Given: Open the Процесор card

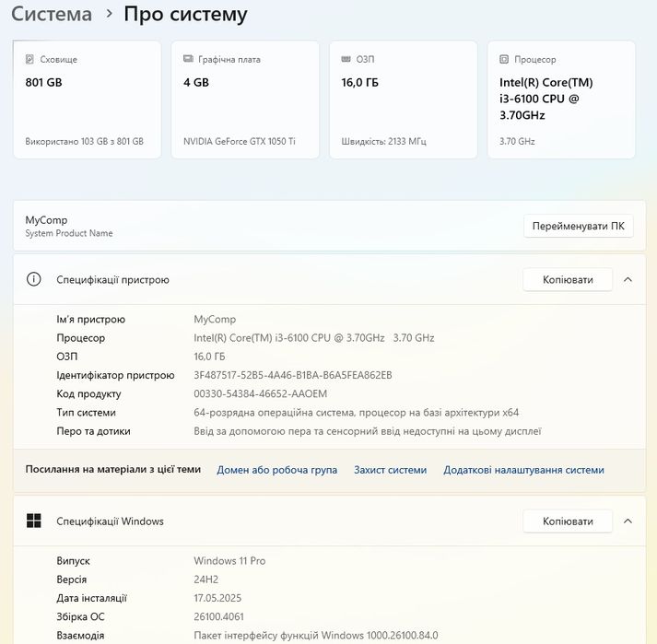Looking at the screenshot, I should point(561,100).
